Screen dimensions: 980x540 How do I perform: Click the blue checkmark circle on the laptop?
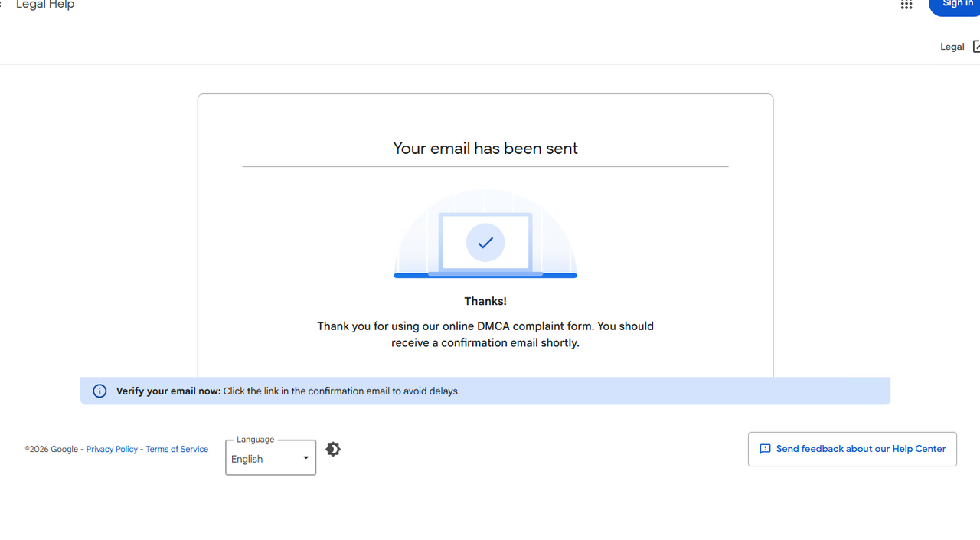click(485, 243)
